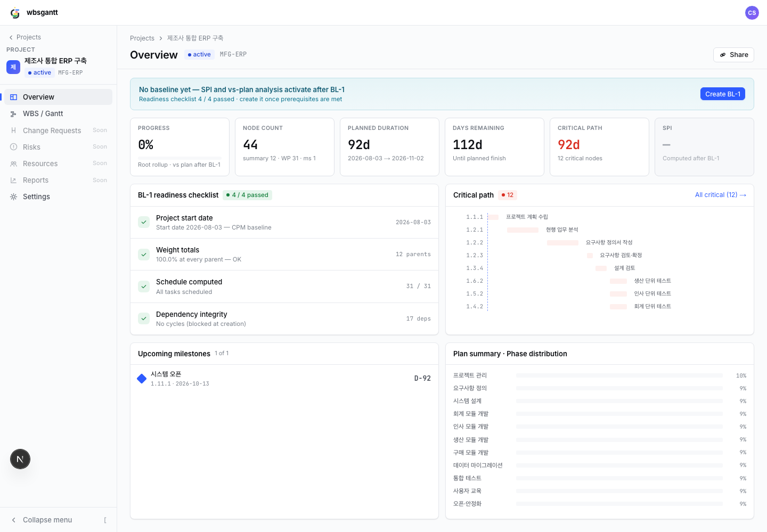Click the 1.2.1 현행 업무 분석 bar
Screen dimensions: 767x532
click(x=523, y=230)
